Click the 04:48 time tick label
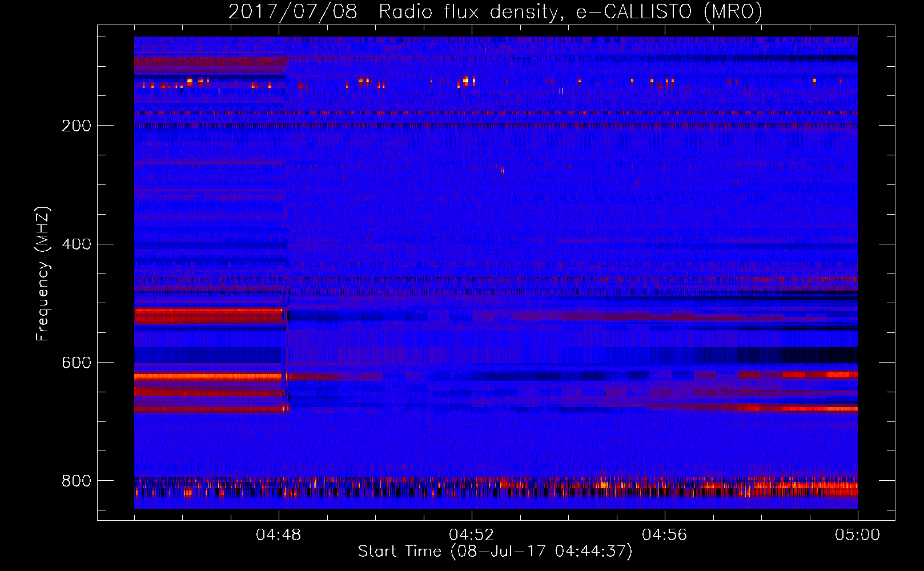 [x=279, y=535]
